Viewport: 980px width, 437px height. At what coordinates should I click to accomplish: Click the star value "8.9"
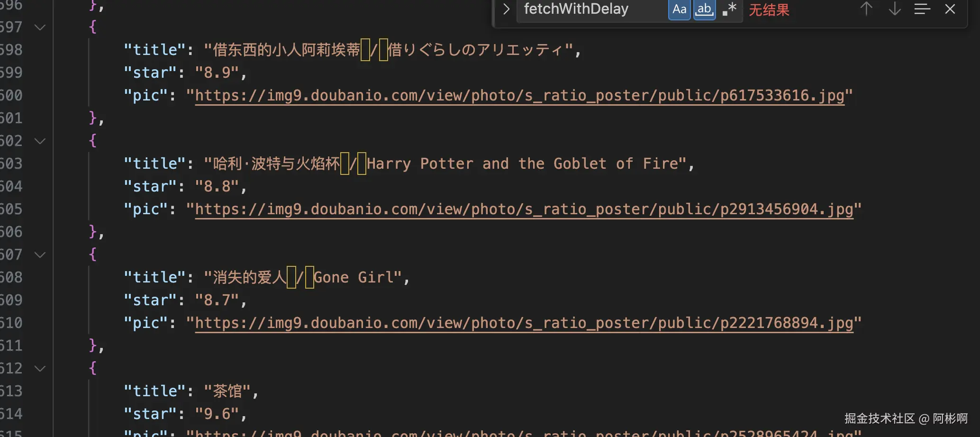(217, 73)
